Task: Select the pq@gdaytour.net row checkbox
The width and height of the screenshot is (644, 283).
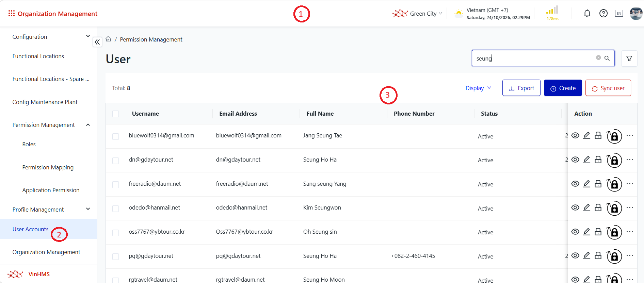Action: tap(116, 256)
